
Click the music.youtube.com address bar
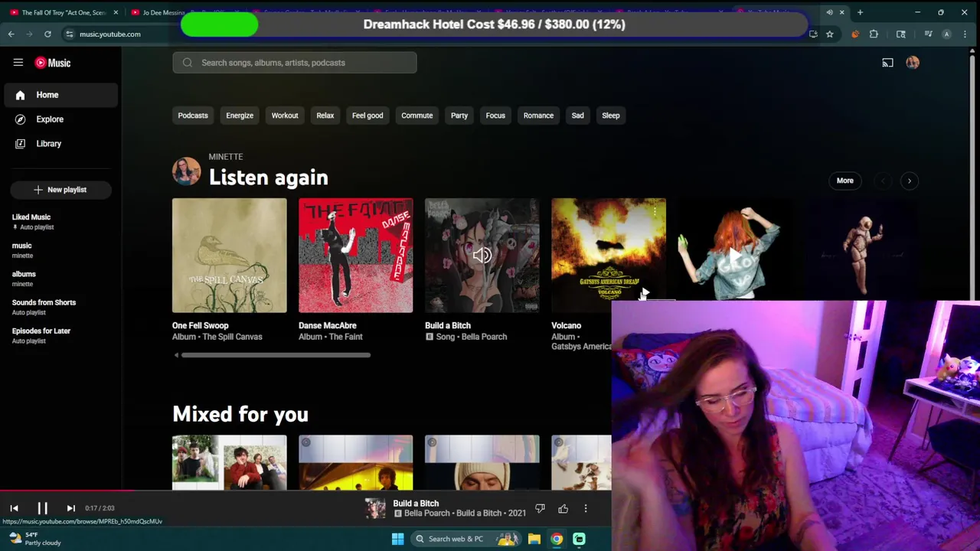[x=110, y=34]
